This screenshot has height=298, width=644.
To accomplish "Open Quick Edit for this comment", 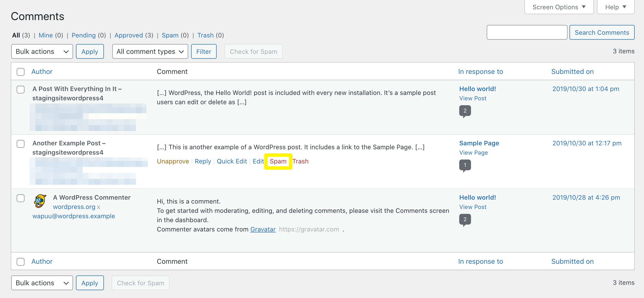I will click(232, 161).
